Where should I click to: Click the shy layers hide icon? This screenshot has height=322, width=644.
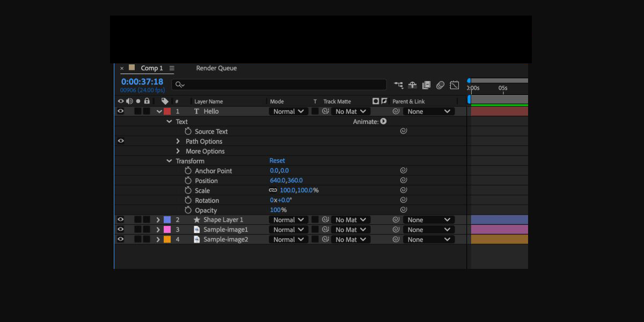[413, 85]
